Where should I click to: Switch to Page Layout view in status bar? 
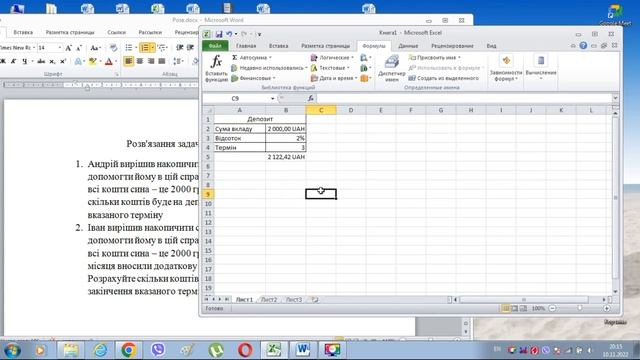pos(514,309)
